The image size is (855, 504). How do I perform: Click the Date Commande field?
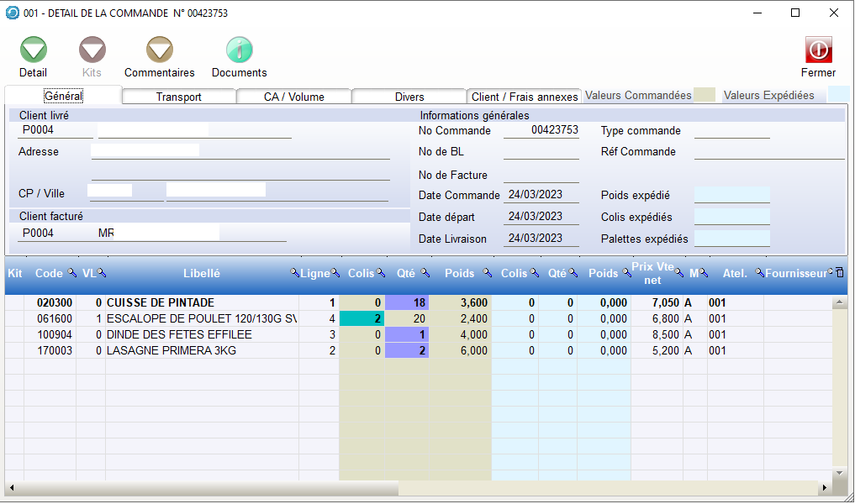pos(541,195)
